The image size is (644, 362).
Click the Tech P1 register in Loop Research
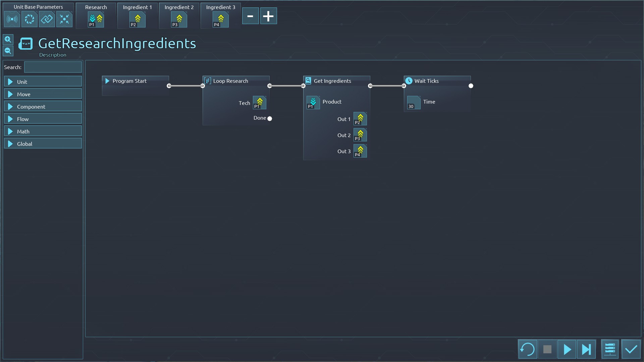point(259,103)
